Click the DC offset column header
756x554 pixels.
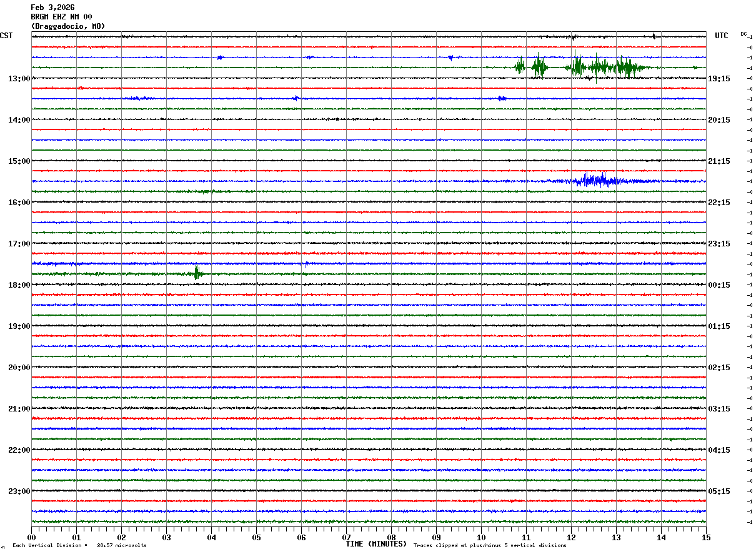pyautogui.click(x=744, y=34)
